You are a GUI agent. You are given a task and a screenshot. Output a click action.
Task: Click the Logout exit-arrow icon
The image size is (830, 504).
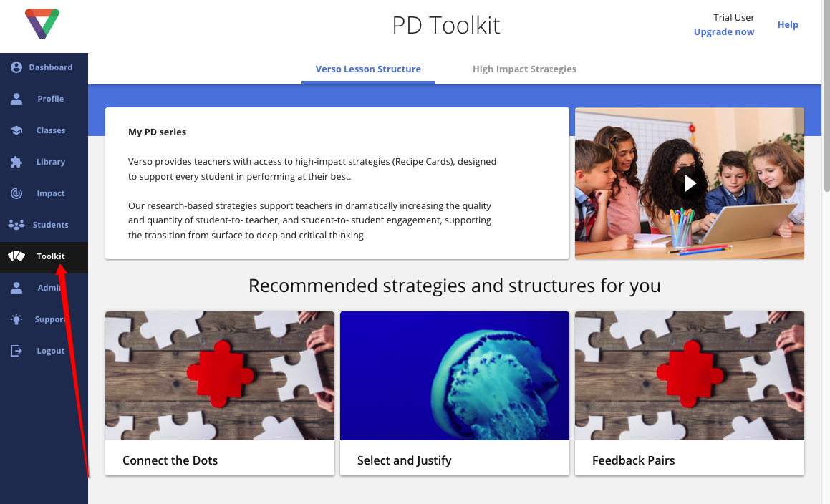pyautogui.click(x=16, y=351)
